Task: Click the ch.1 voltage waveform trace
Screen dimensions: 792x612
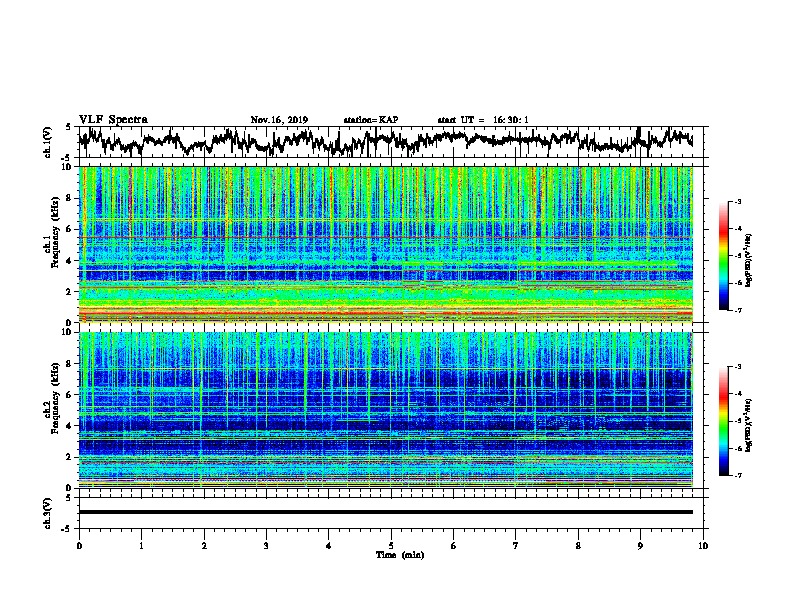Action: click(386, 141)
